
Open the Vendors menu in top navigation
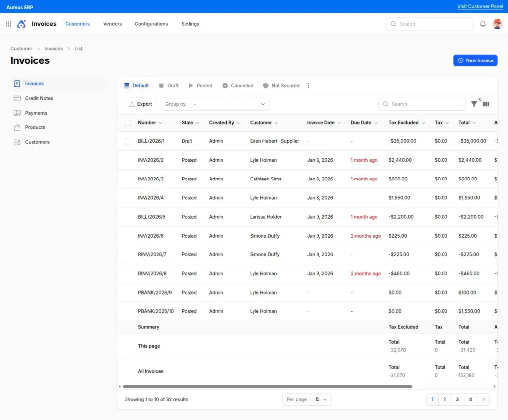[x=112, y=24]
